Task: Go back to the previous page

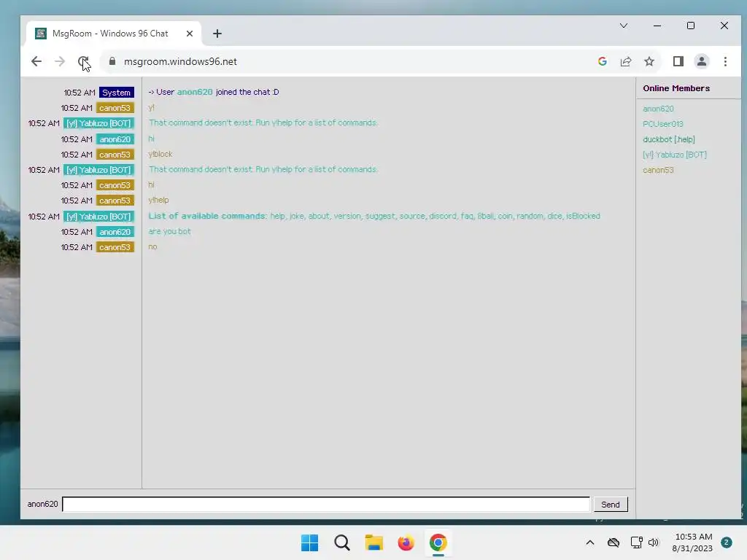Action: point(36,61)
